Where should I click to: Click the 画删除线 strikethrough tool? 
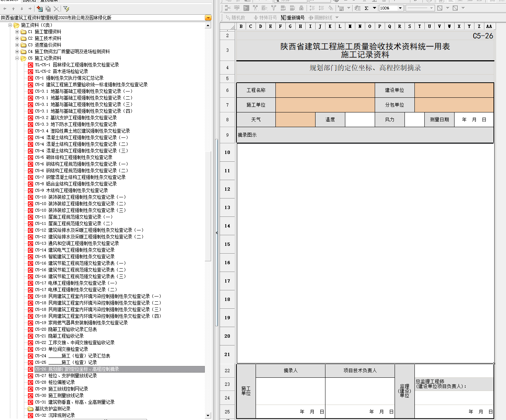320,18
